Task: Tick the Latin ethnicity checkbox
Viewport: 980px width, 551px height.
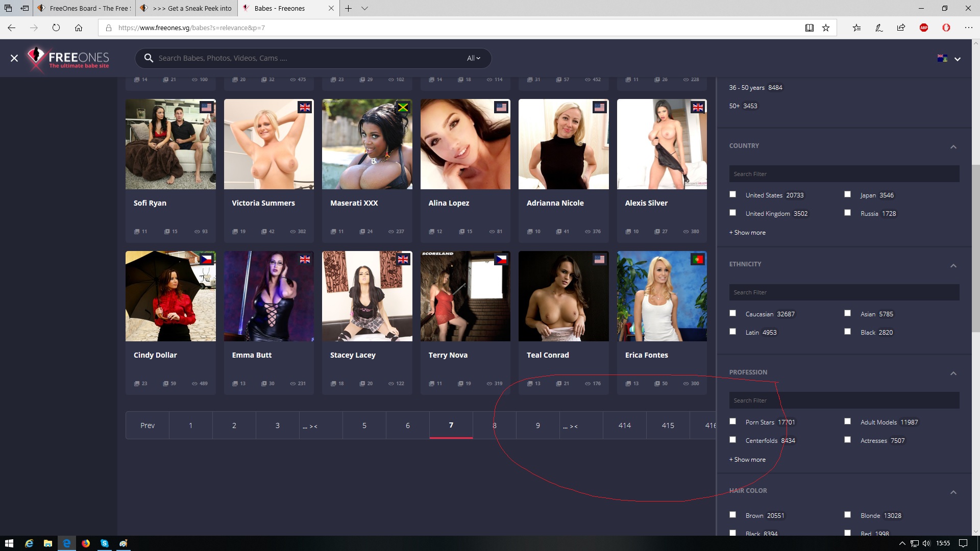Action: (732, 332)
